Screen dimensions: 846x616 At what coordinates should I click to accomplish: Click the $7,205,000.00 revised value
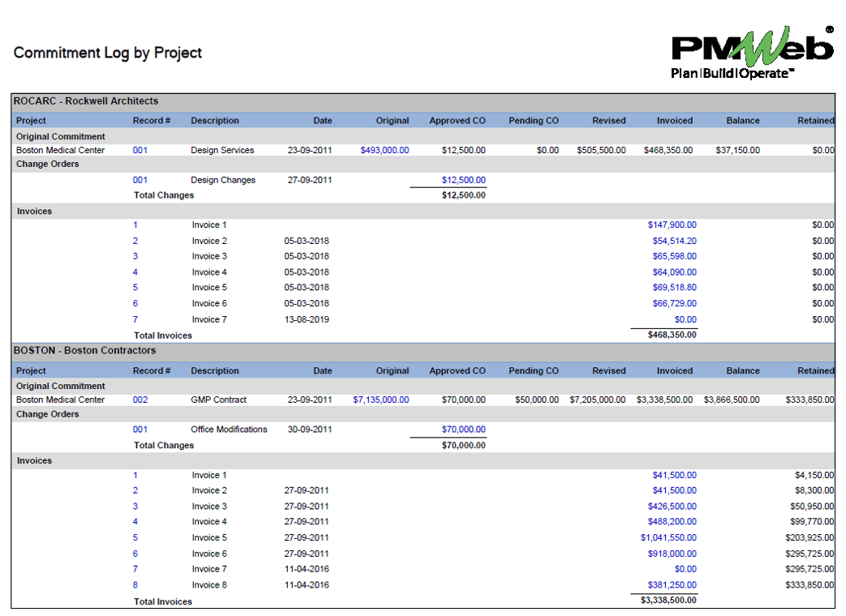tap(598, 400)
